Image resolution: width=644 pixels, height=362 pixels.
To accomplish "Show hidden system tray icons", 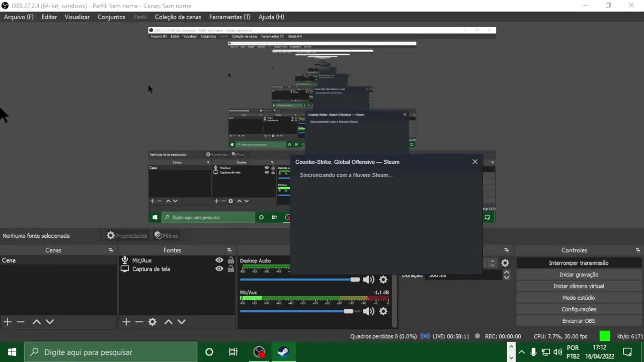I will point(522,352).
